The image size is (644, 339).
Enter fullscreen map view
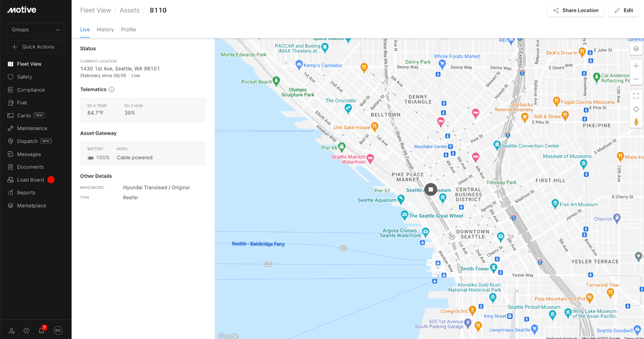coord(636,96)
